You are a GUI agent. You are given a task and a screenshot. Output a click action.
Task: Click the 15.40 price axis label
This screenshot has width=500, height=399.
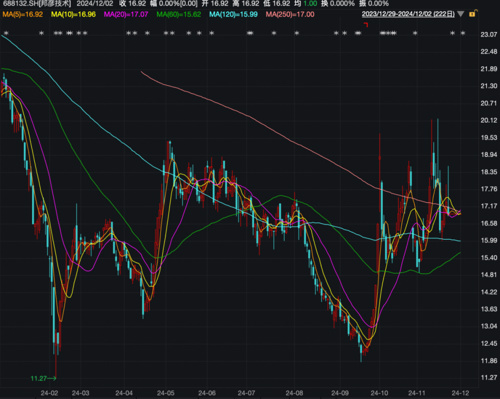pyautogui.click(x=489, y=257)
